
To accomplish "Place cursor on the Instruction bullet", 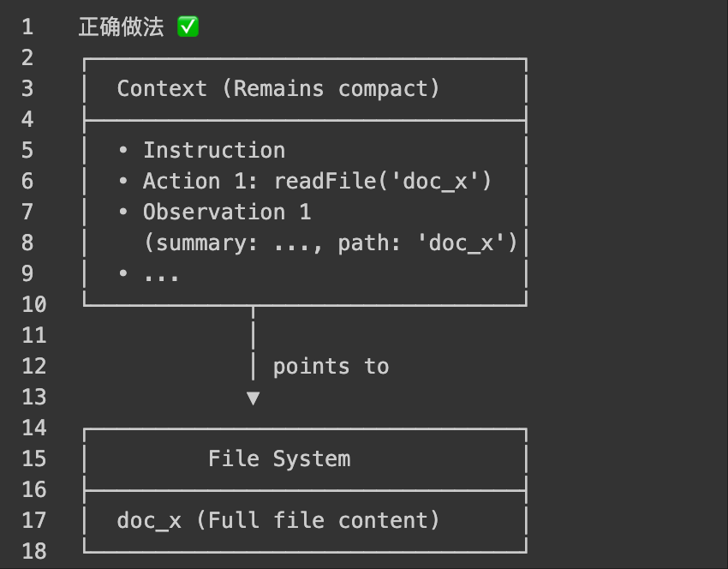I will click(213, 151).
